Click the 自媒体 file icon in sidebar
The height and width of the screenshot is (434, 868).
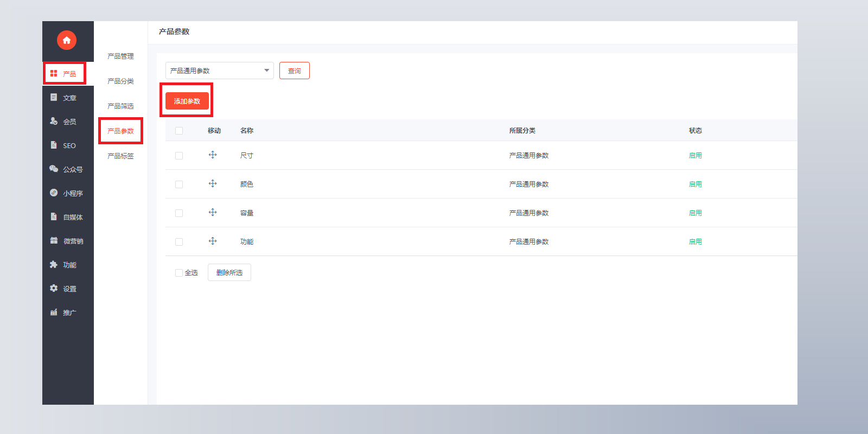point(54,216)
